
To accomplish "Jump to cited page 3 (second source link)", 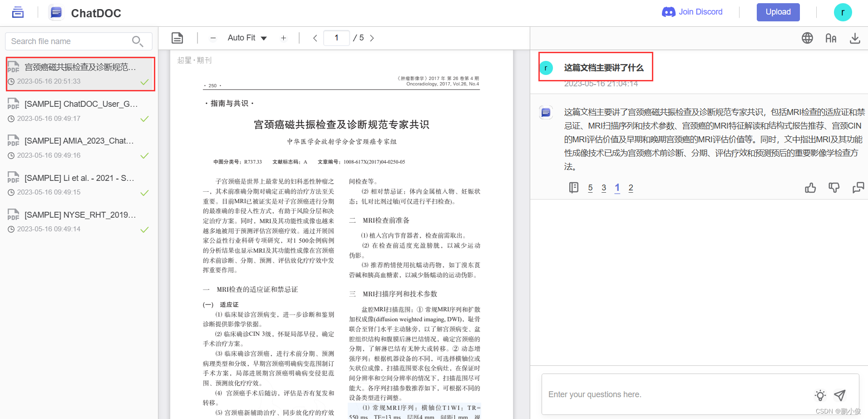I will pyautogui.click(x=604, y=188).
